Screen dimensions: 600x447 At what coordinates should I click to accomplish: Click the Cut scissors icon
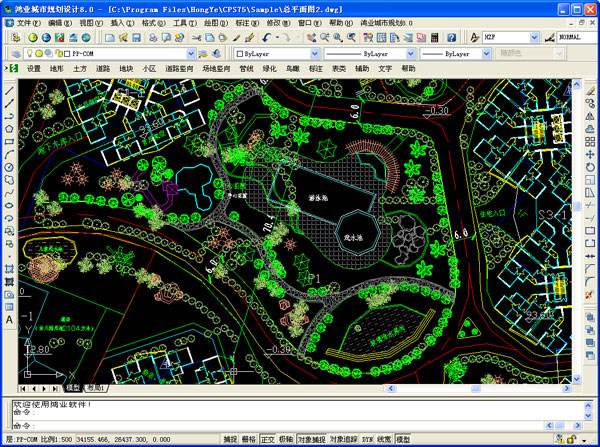[196, 38]
